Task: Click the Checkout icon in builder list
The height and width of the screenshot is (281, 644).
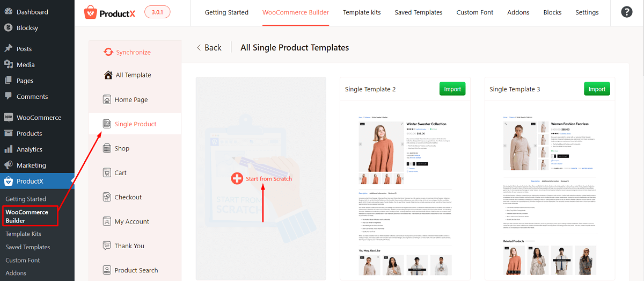Action: pos(107,197)
